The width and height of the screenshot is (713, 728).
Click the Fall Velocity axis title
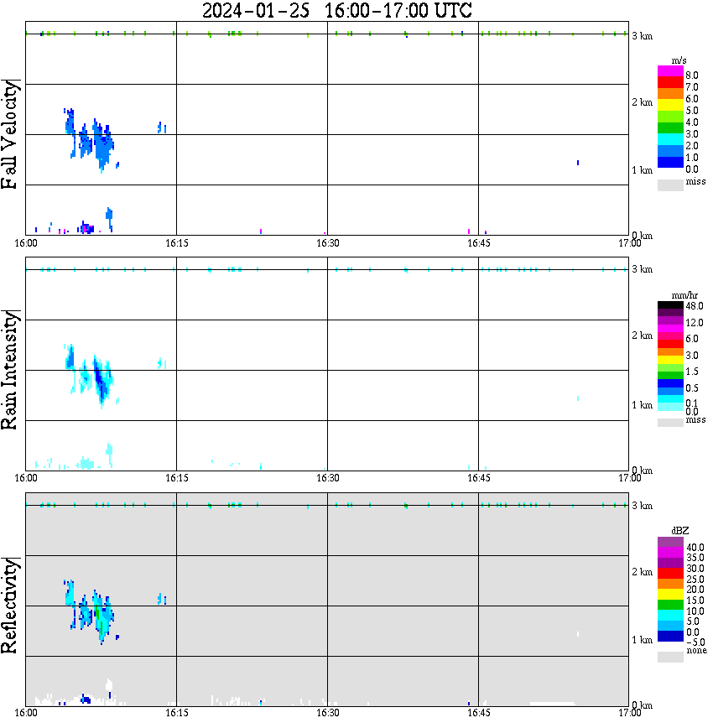(10, 135)
